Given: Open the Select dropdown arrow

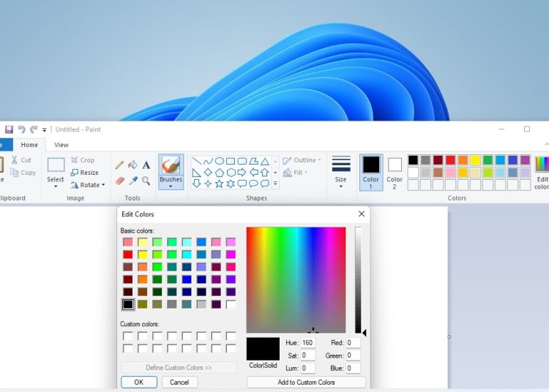Looking at the screenshot, I should pyautogui.click(x=56, y=186).
